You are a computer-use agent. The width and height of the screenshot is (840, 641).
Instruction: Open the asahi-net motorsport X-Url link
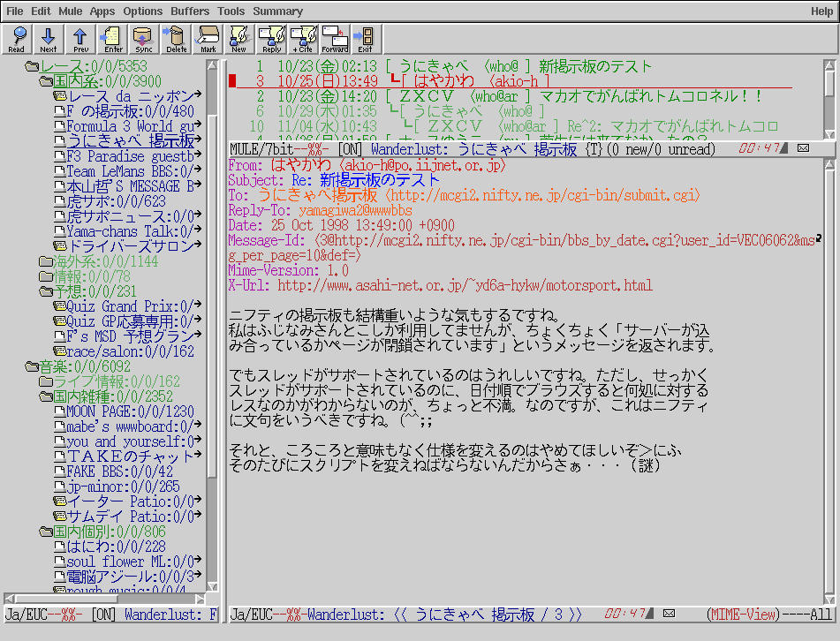(x=465, y=285)
